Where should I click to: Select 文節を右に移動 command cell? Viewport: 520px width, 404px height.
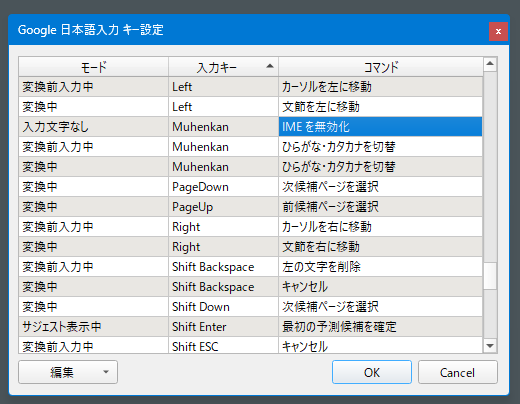[x=380, y=247]
